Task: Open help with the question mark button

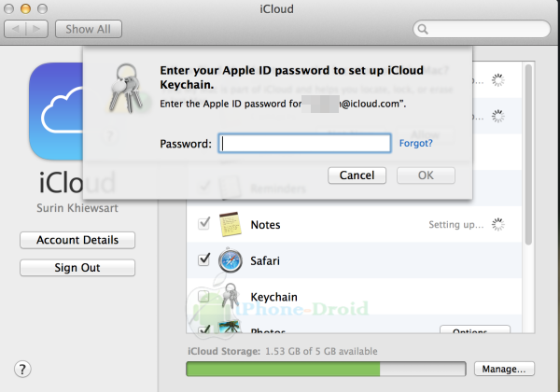Action: 24,369
